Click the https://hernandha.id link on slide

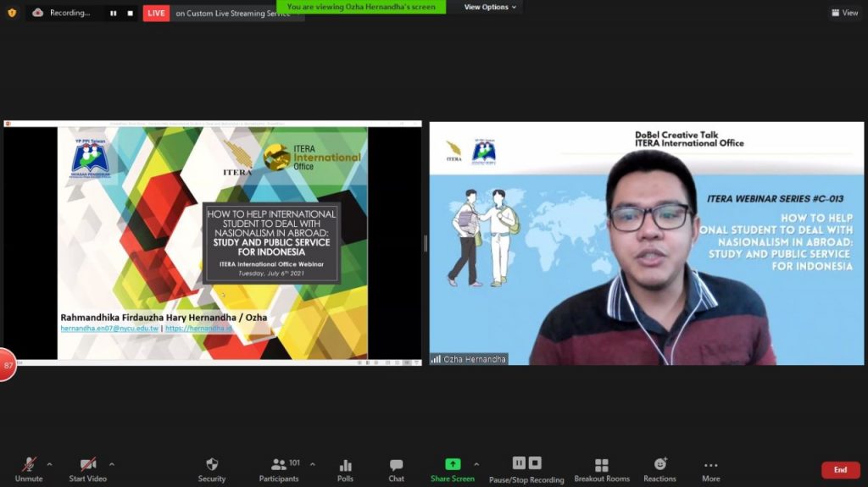click(198, 328)
